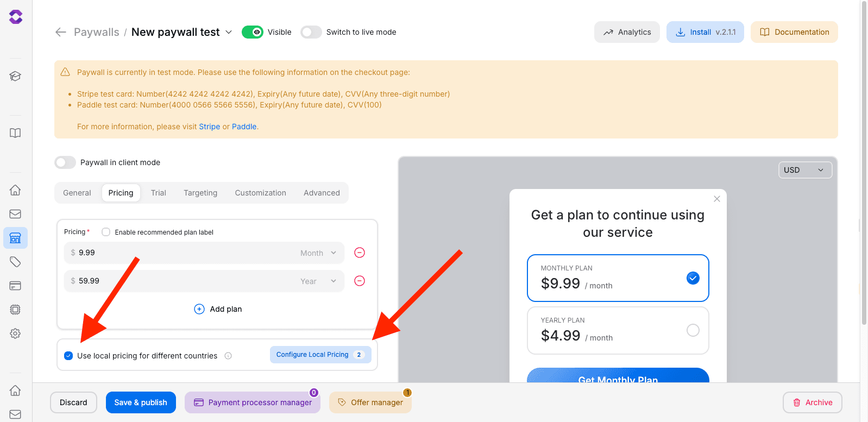Select the Yearly Plan radio button in preview
The width and height of the screenshot is (868, 422).
[693, 330]
